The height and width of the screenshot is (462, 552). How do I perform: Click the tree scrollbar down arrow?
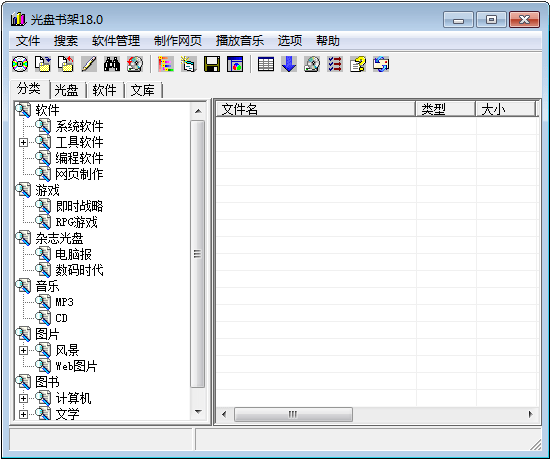coord(198,412)
